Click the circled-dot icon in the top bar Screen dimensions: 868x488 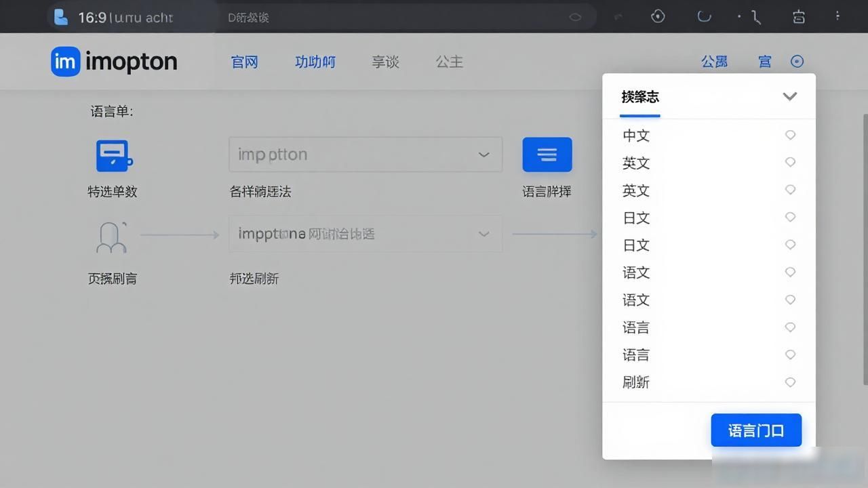(658, 16)
